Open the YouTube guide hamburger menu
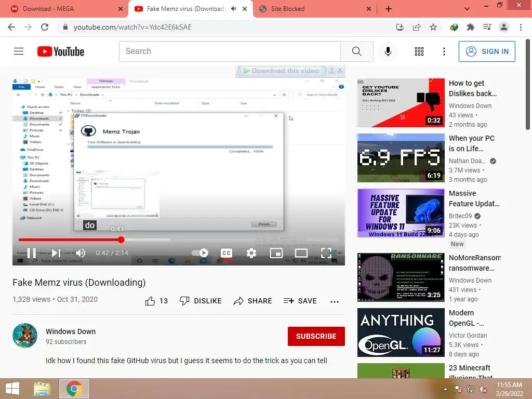 19,51
